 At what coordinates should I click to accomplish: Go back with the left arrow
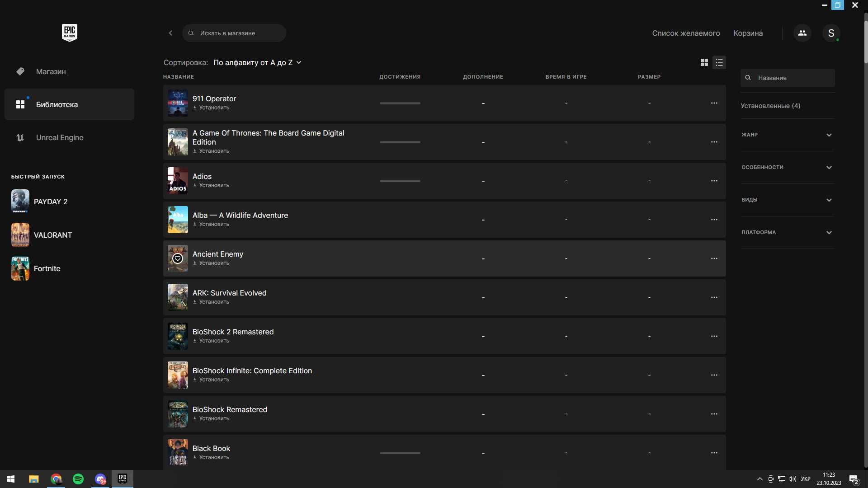point(170,33)
